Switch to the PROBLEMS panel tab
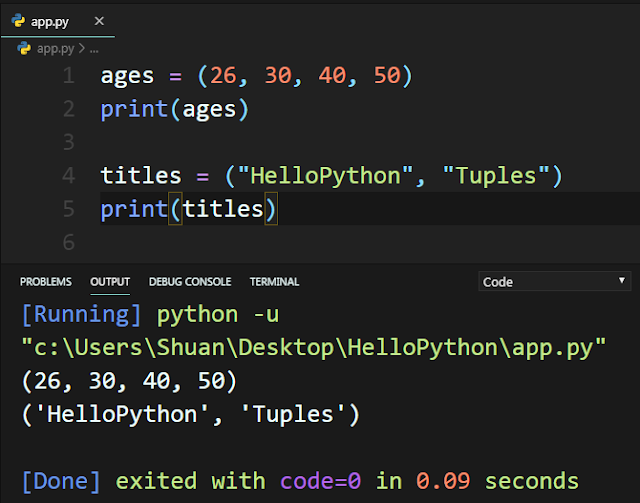The height and width of the screenshot is (503, 640). point(46,282)
